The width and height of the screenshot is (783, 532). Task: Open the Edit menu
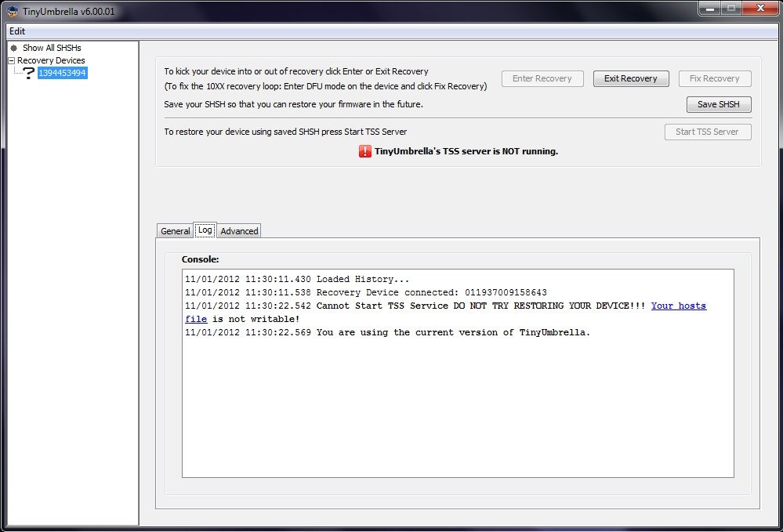tap(17, 31)
